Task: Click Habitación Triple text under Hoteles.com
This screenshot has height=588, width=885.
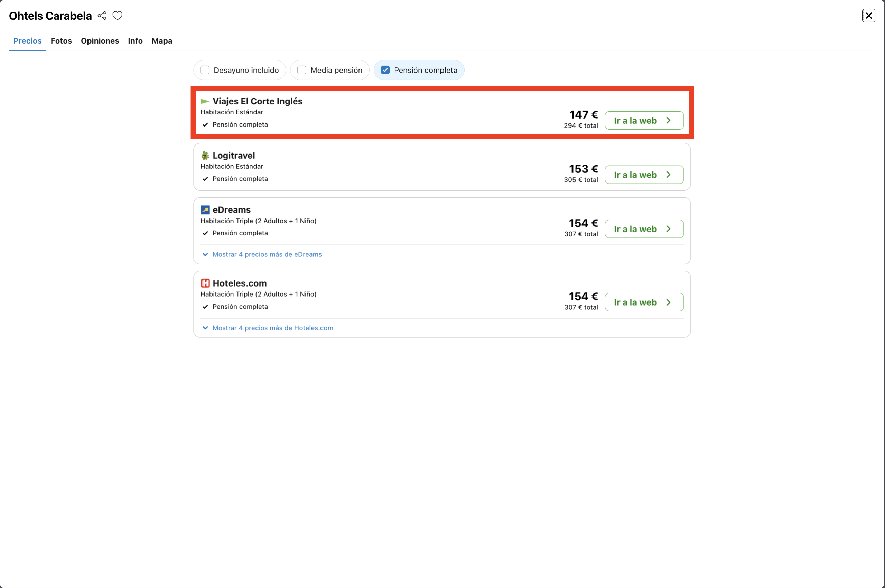Action: 258,295
